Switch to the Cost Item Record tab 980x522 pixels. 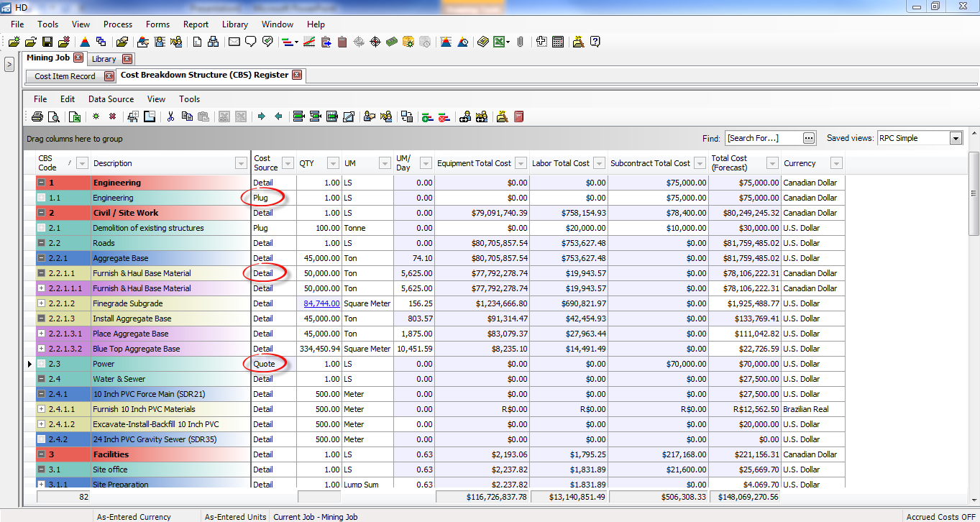[65, 76]
